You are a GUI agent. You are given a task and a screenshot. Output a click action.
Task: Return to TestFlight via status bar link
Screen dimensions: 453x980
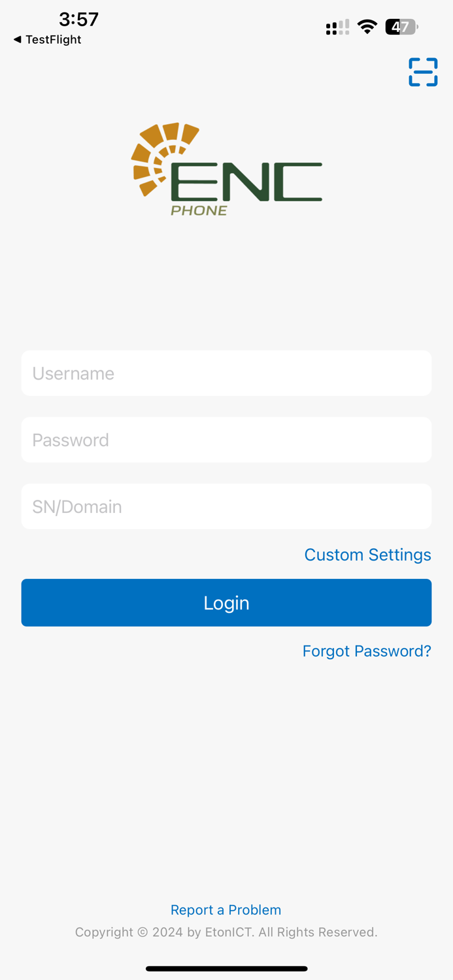pos(46,39)
